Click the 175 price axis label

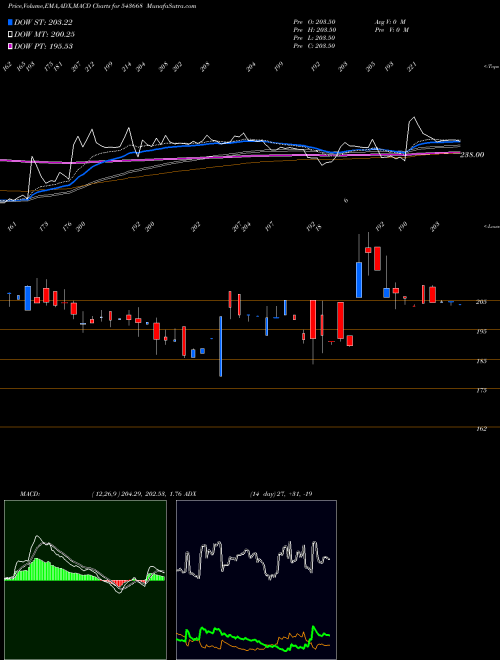(482, 390)
